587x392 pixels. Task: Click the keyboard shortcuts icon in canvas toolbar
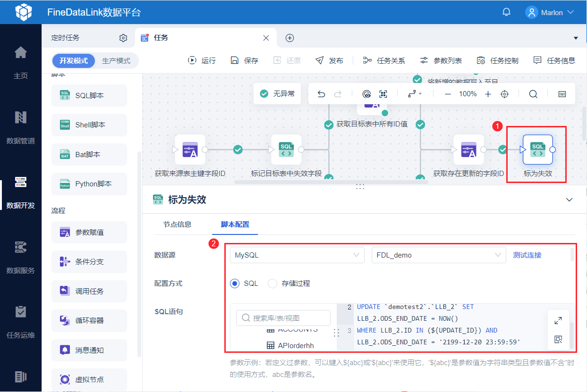click(562, 94)
